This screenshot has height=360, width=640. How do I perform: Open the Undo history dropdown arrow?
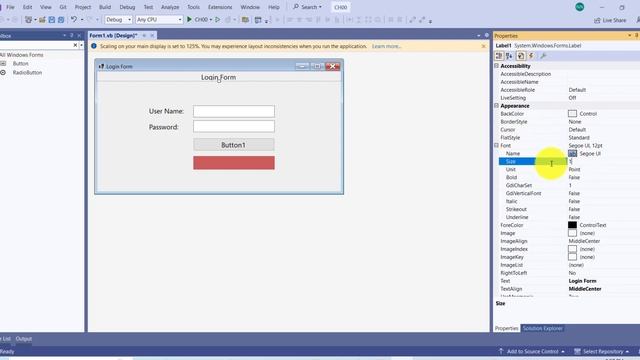(82, 20)
